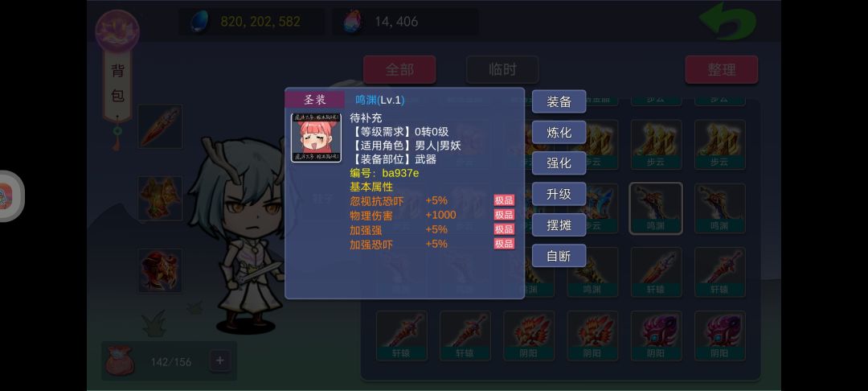Select the equipped sword slot on left
The width and height of the screenshot is (868, 391).
point(160,126)
